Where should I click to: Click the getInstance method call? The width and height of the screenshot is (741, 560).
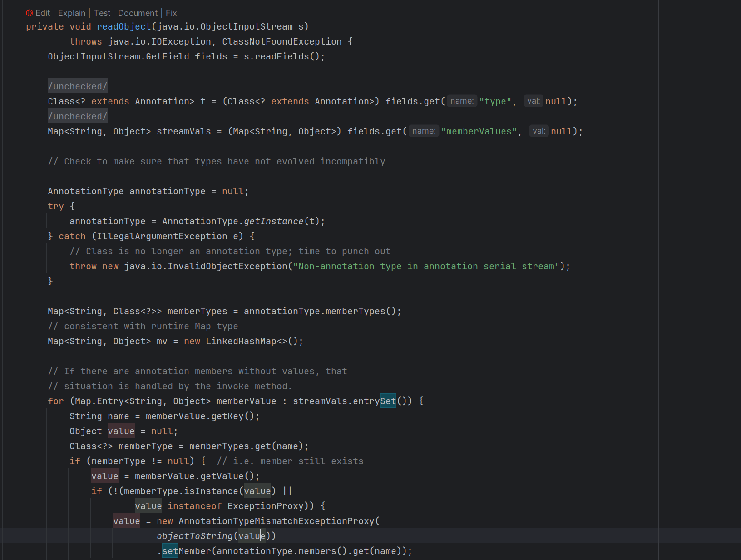tap(274, 221)
